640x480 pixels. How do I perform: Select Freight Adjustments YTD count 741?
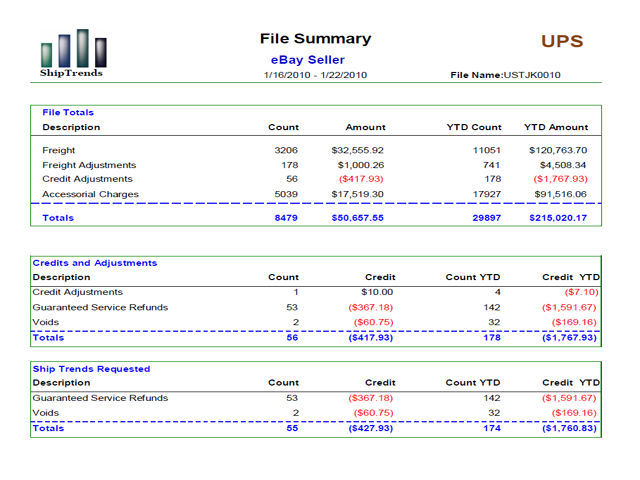point(491,165)
